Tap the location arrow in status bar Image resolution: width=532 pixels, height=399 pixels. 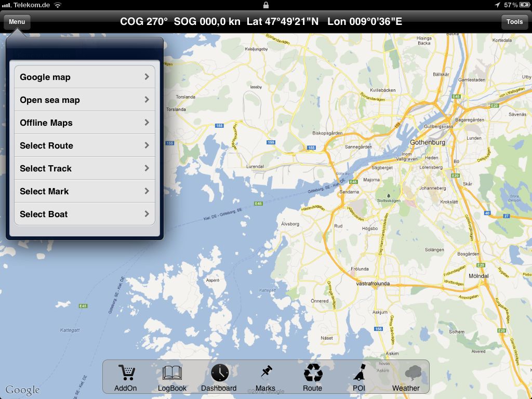(497, 5)
